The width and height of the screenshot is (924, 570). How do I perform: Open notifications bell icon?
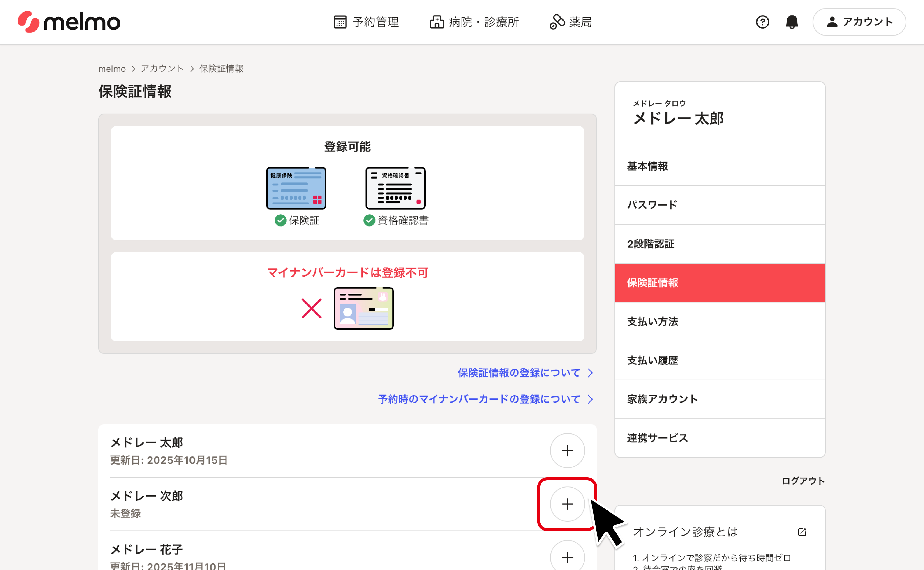pyautogui.click(x=792, y=22)
